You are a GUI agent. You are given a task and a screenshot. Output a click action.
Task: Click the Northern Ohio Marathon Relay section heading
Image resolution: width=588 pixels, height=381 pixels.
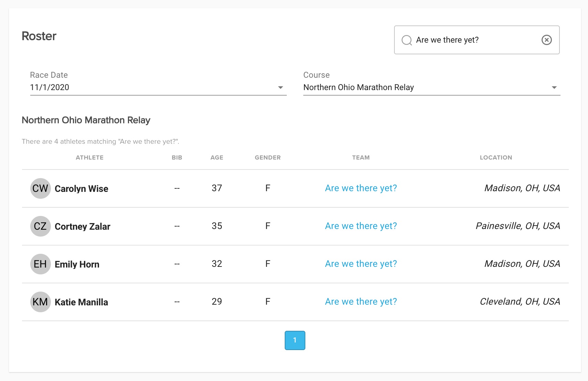[86, 120]
